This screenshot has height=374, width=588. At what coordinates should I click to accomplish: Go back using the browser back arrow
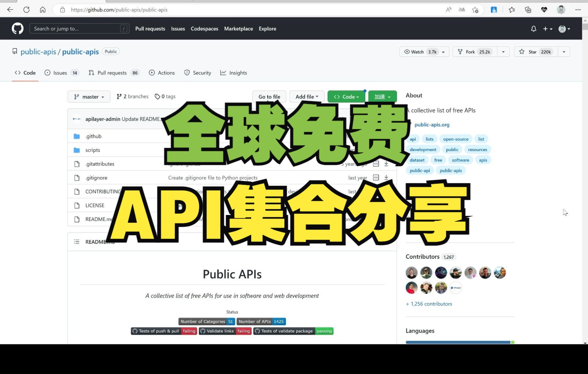click(x=10, y=10)
